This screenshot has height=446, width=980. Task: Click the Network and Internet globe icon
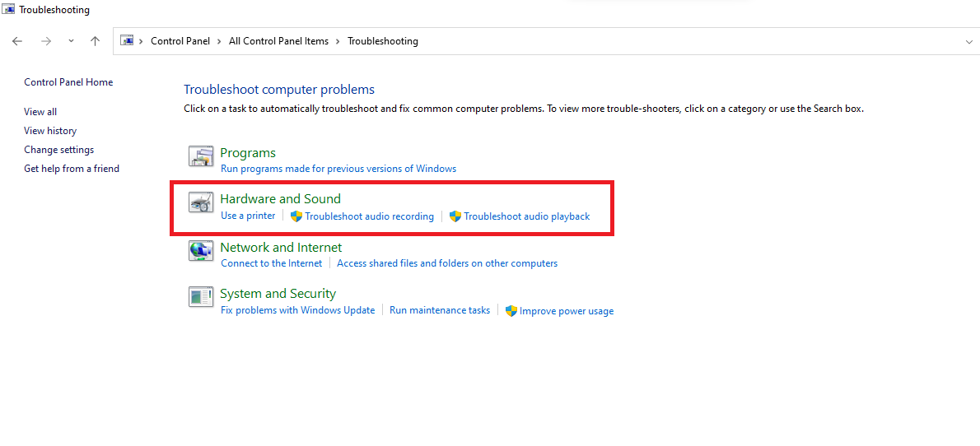point(201,251)
